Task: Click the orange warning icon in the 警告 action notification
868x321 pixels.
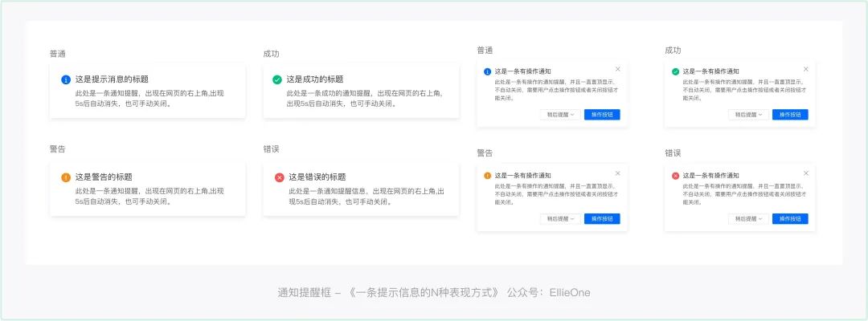Action: tap(487, 176)
